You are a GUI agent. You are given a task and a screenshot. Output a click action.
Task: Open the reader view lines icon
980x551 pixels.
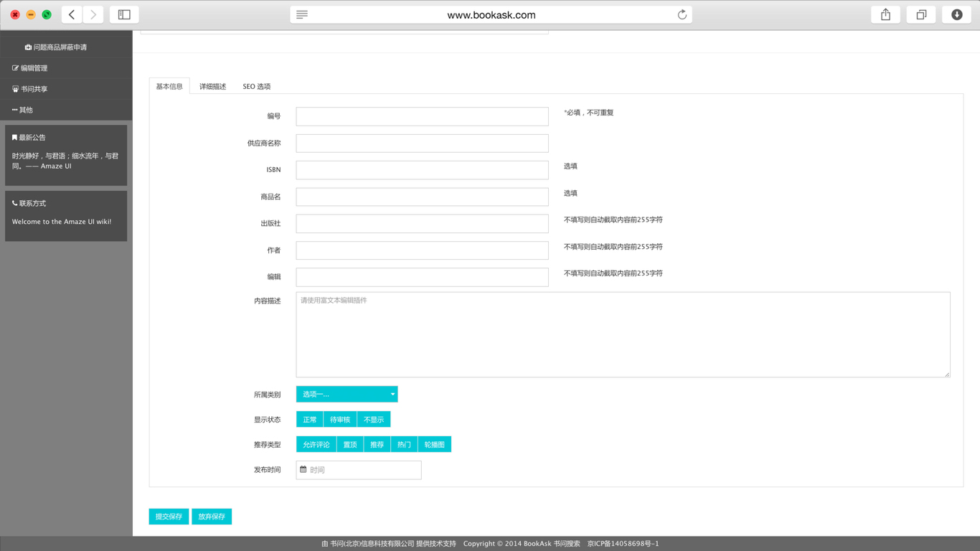302,14
